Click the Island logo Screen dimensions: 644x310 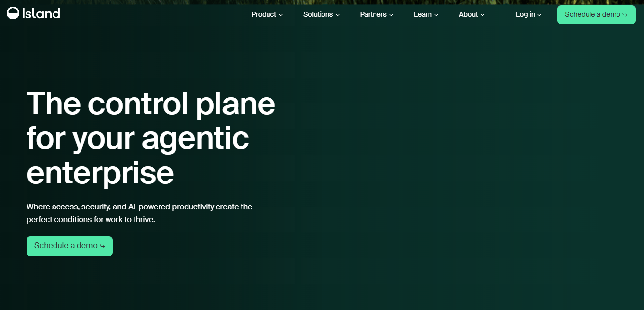click(x=33, y=14)
